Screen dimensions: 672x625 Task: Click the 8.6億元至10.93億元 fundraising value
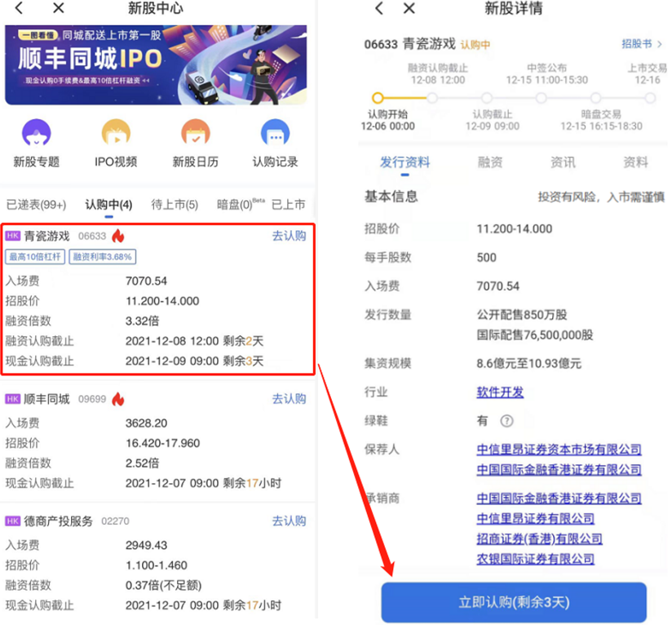pyautogui.click(x=528, y=364)
